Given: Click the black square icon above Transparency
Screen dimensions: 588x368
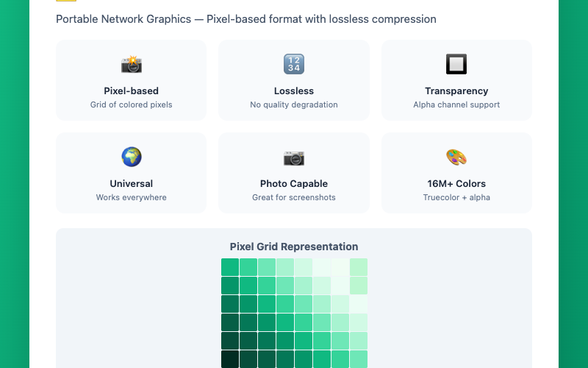Looking at the screenshot, I should click(456, 64).
